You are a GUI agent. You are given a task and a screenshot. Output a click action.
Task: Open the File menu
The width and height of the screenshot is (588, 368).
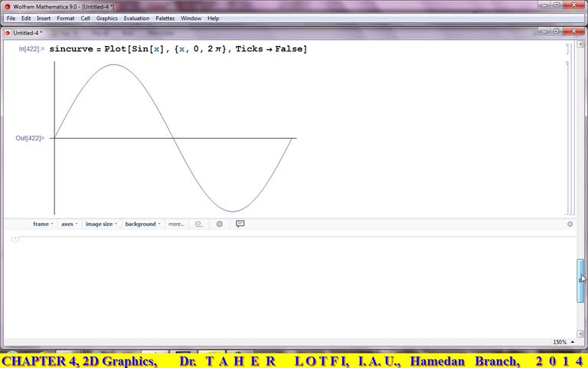[x=11, y=18]
